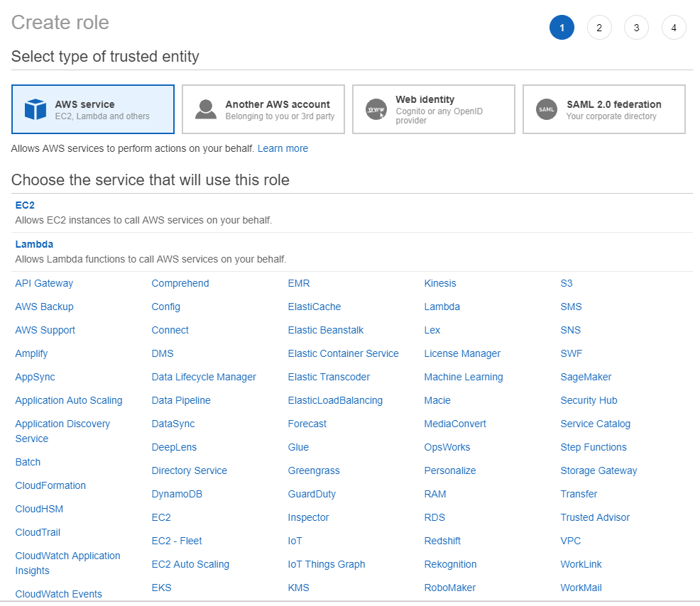Pick the Amplify service link
This screenshot has height=606, width=700.
tap(31, 354)
